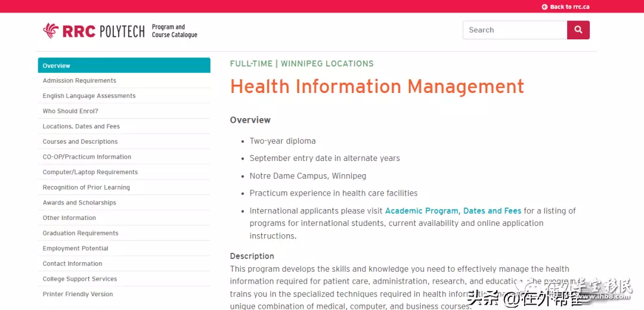Select Who Should Enrol? in sidebar
Viewport: 644px width, 310px height.
pyautogui.click(x=70, y=111)
